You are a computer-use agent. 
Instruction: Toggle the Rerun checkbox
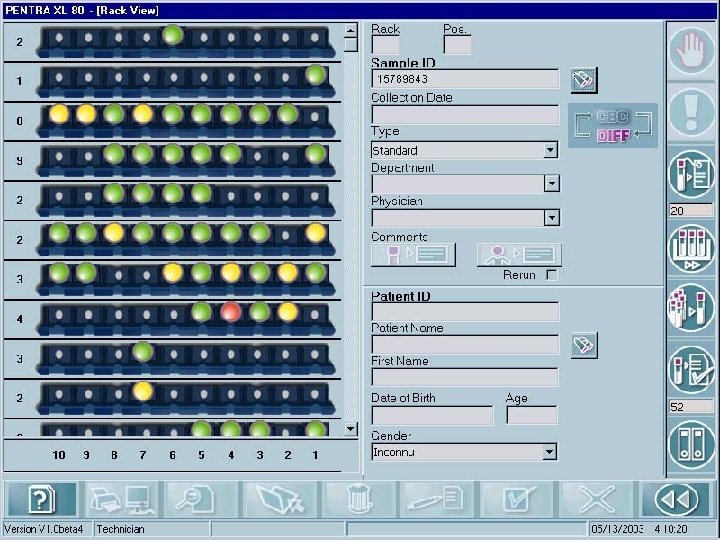pos(552,275)
